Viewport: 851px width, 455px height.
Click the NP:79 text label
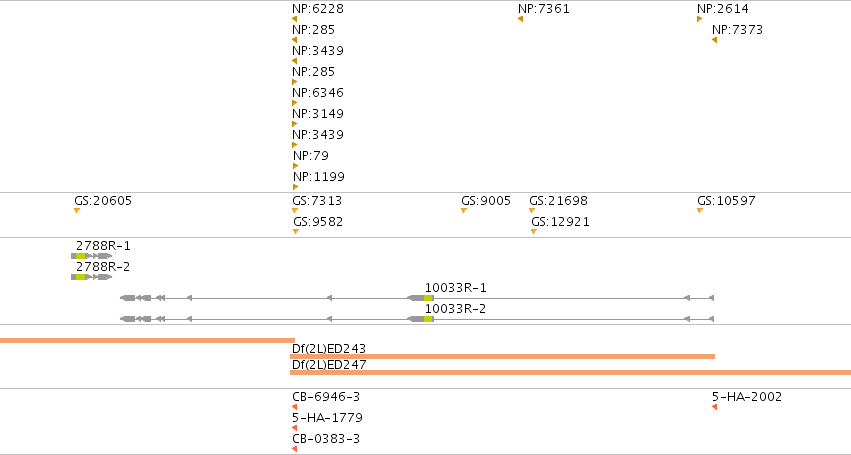click(311, 156)
